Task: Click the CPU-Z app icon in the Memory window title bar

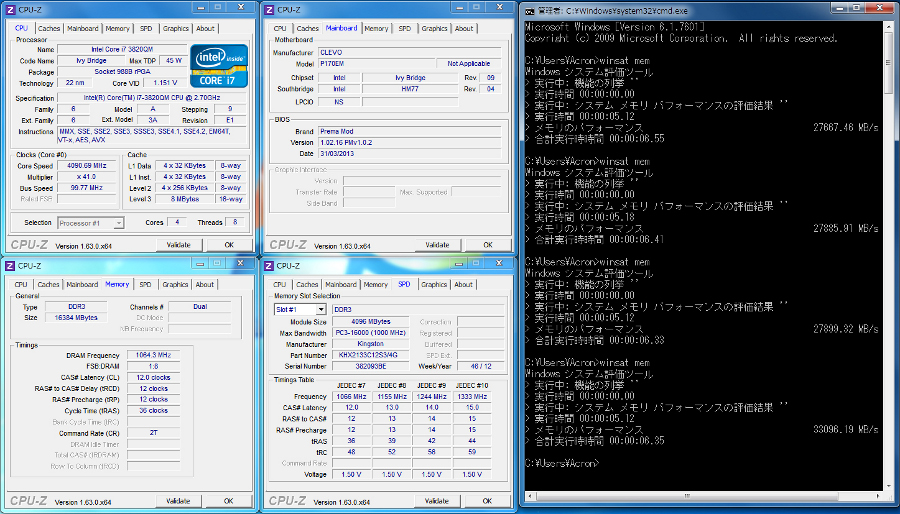Action: (x=11, y=266)
